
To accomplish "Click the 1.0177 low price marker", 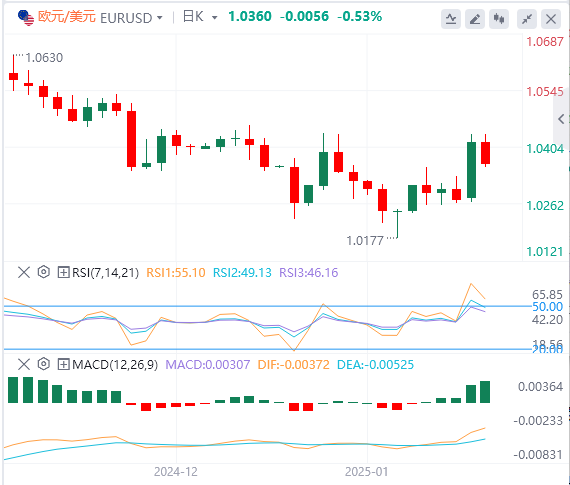I will coord(365,240).
